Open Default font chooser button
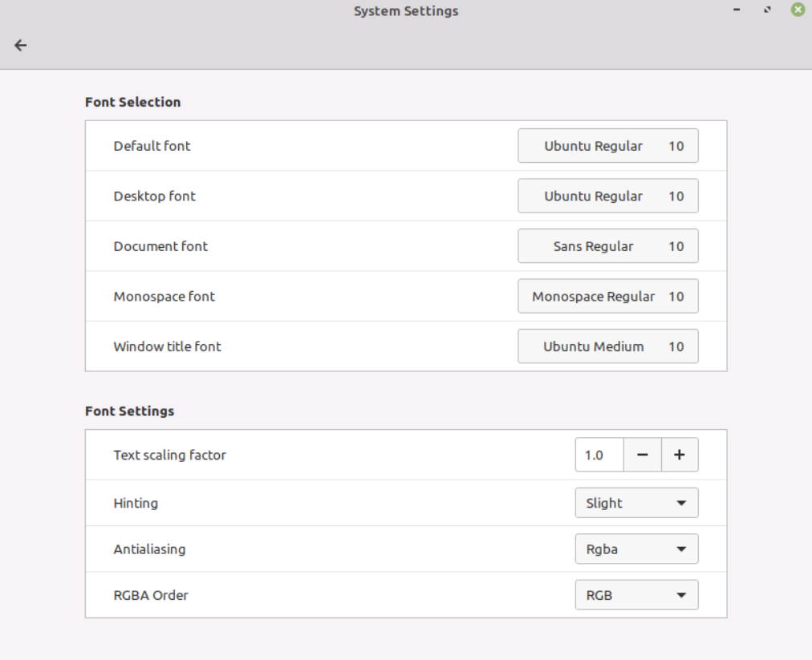This screenshot has height=660, width=812. pyautogui.click(x=607, y=146)
